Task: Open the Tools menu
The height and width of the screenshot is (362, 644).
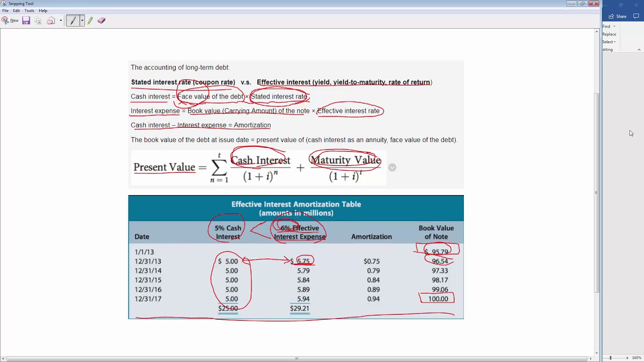Action: click(x=29, y=11)
